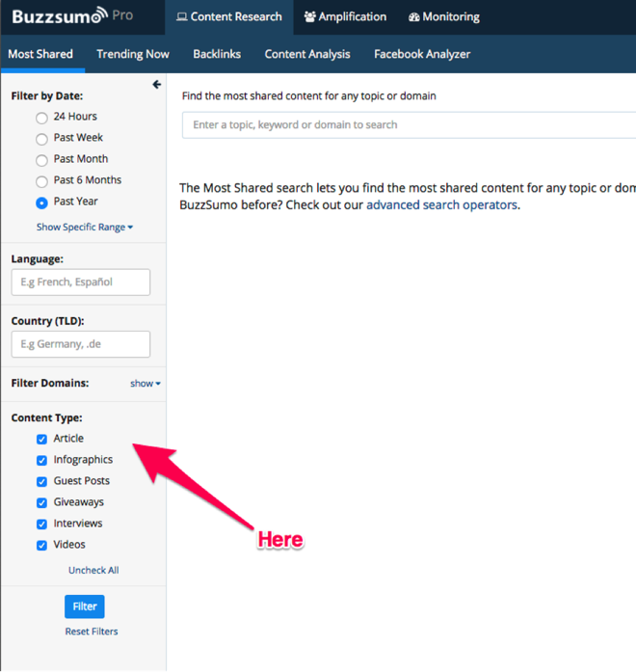Viewport: 636px width, 672px height.
Task: Click 'Find the most shared content' text
Action: pos(308,96)
